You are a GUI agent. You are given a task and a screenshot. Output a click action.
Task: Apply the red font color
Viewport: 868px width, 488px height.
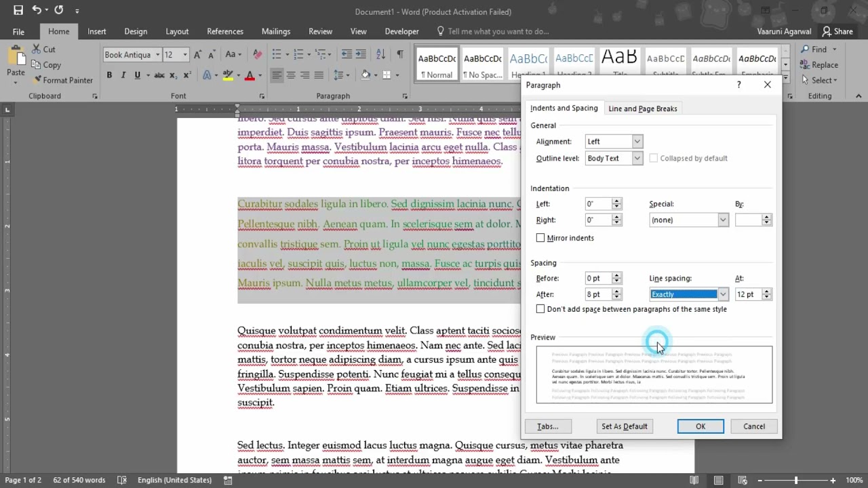(x=250, y=75)
